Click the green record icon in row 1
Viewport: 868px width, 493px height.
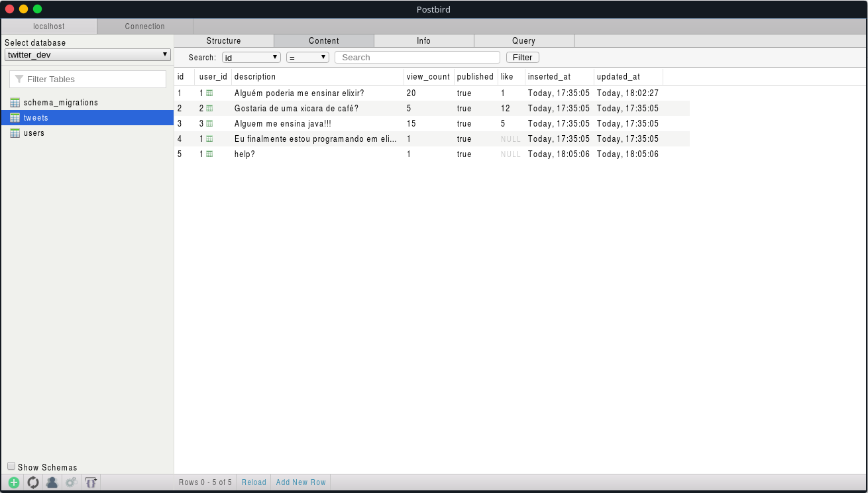click(209, 93)
